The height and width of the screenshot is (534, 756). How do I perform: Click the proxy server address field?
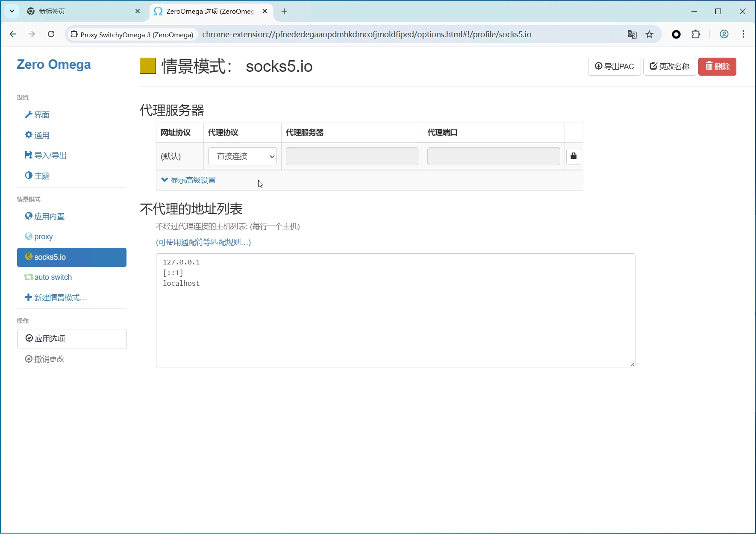(x=352, y=156)
